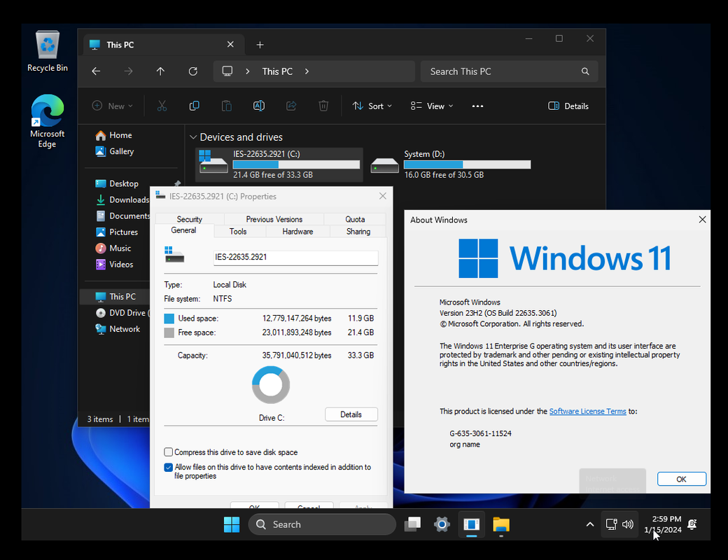The height and width of the screenshot is (560, 728).
Task: Toggle the Details pane in Explorer
Action: (x=568, y=106)
